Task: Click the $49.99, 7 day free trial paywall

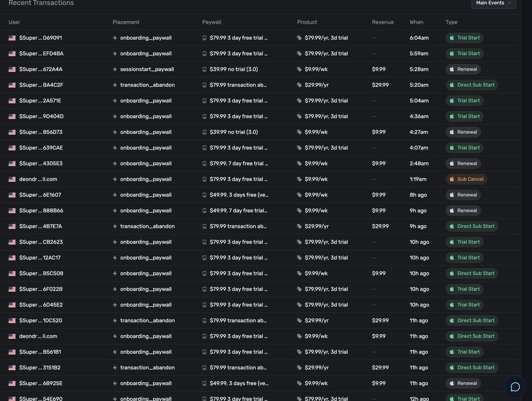Action: click(239, 211)
